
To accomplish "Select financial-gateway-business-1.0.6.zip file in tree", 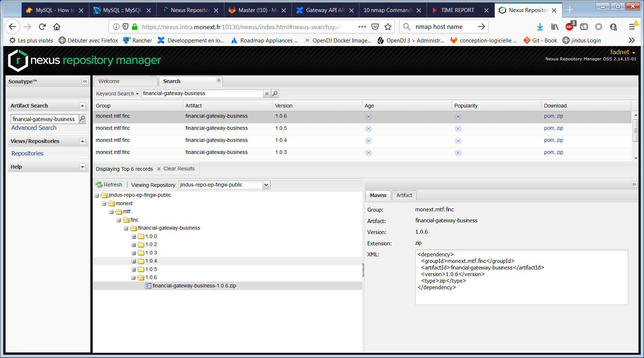I will tap(194, 286).
